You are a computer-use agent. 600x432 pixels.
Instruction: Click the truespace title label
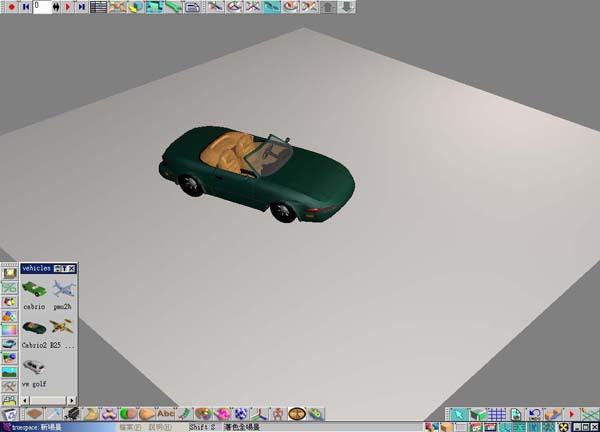18,427
